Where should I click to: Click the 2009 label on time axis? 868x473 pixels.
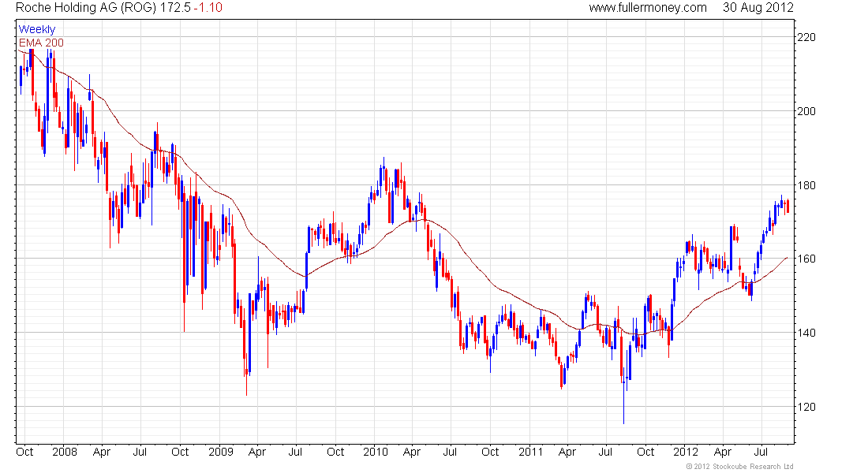tap(221, 452)
